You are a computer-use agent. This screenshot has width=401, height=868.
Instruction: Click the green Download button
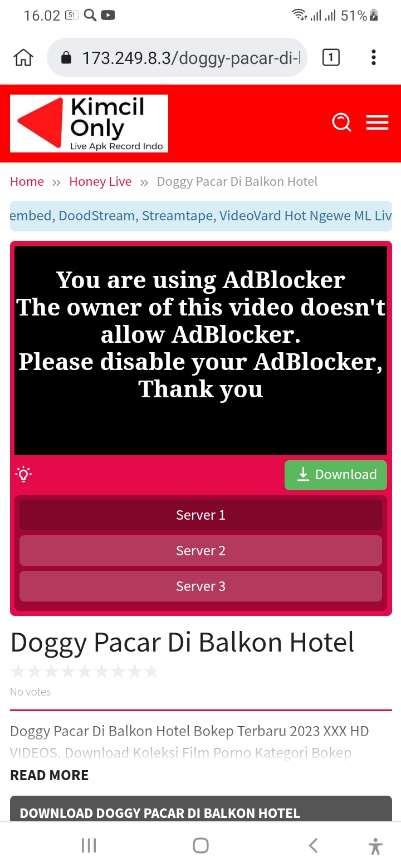(336, 475)
